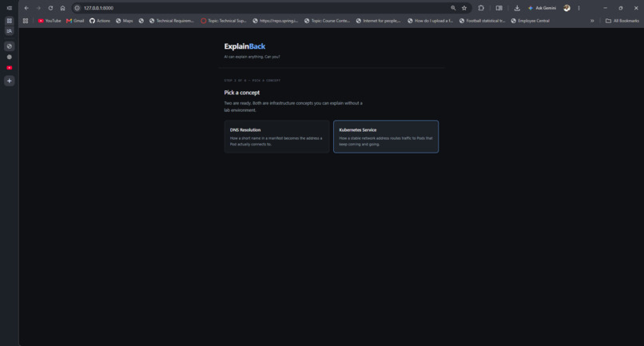Image resolution: width=644 pixels, height=346 pixels.
Task: Minimize the browser window
Action: coord(605,8)
